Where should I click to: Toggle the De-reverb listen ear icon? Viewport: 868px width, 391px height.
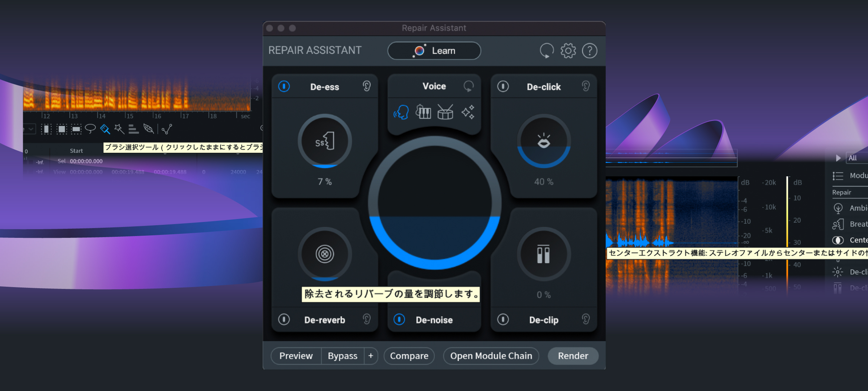(366, 319)
